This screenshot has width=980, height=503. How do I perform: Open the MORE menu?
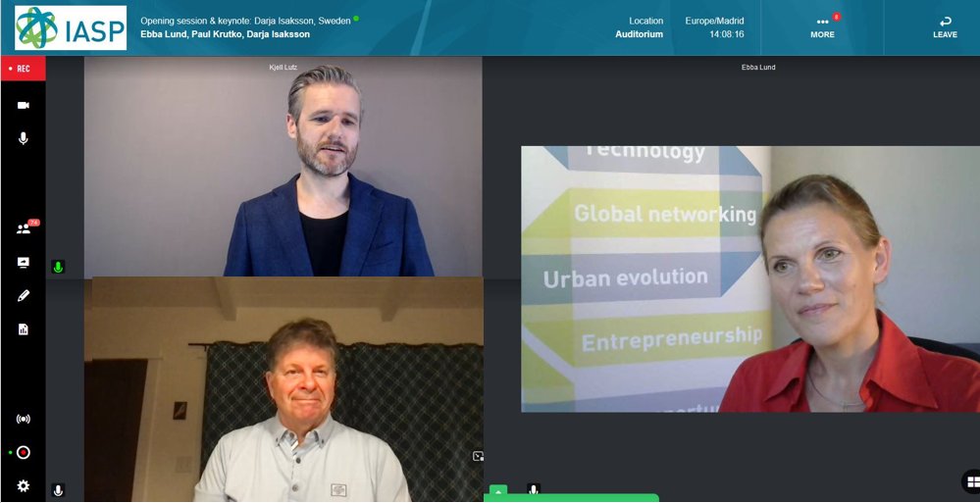[822, 28]
